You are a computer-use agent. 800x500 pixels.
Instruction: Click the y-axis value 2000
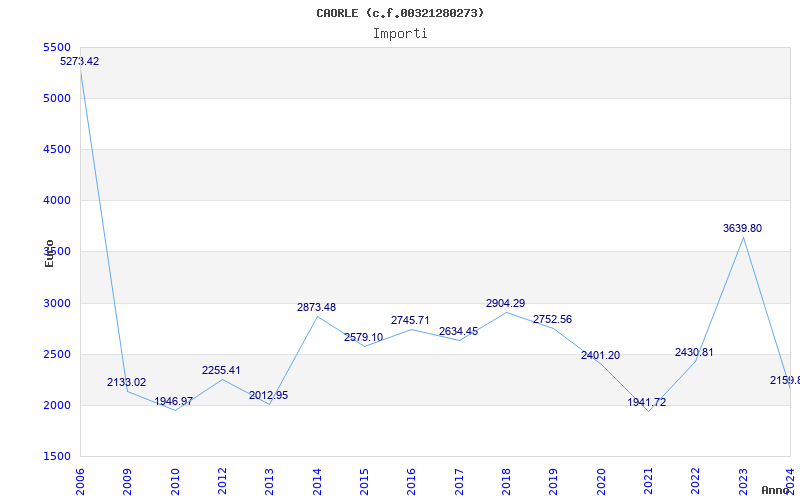[x=57, y=405]
